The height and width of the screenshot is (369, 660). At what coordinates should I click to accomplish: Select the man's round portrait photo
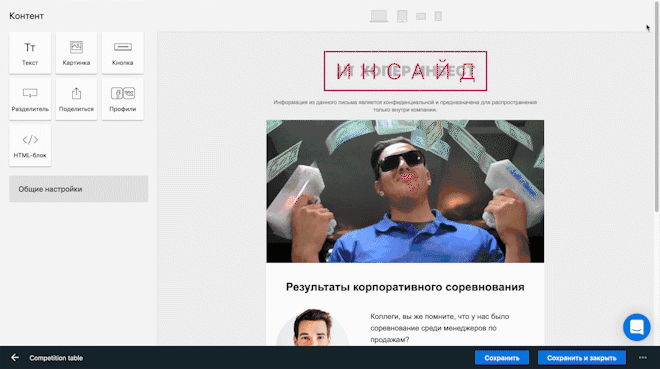click(x=312, y=328)
